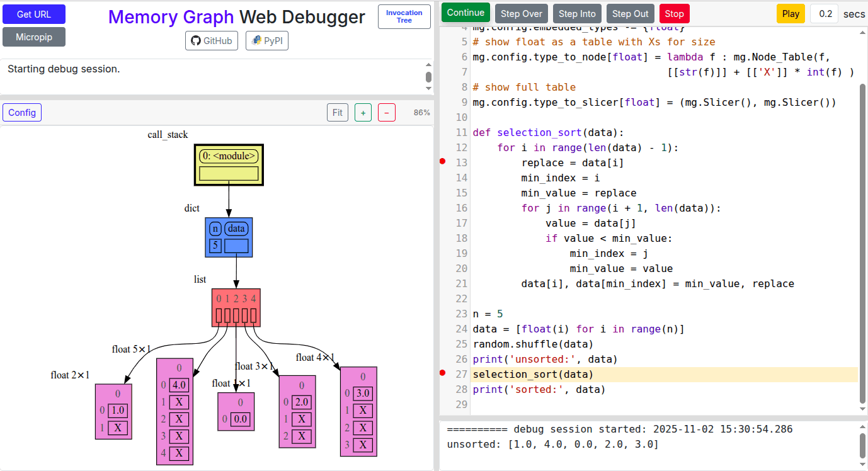Start automatic stepping with Play
The width and height of the screenshot is (868, 471).
(x=791, y=12)
